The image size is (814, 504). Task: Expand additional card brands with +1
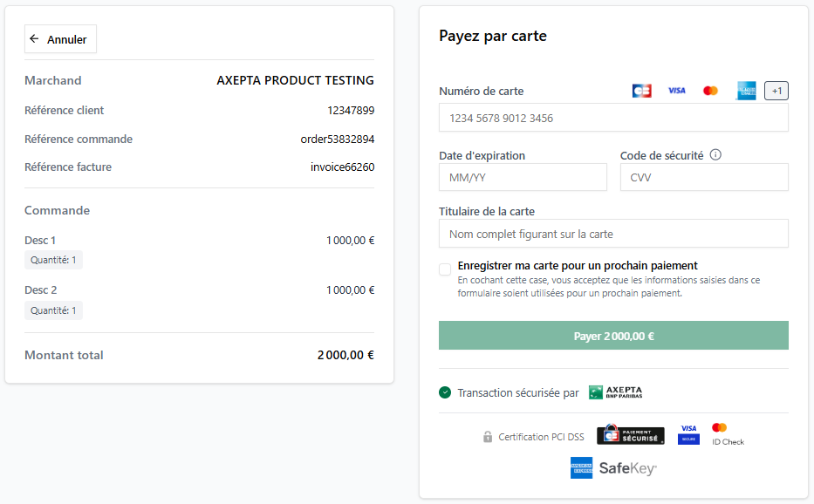(x=776, y=91)
